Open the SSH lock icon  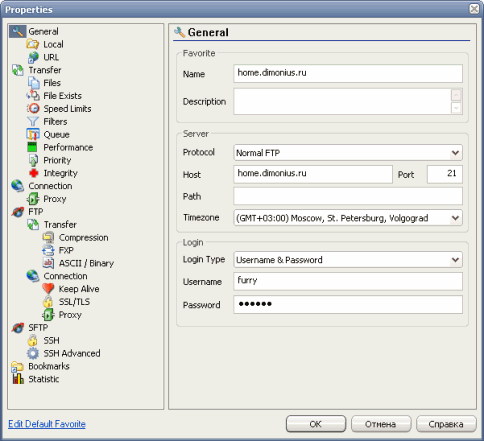(x=33, y=341)
